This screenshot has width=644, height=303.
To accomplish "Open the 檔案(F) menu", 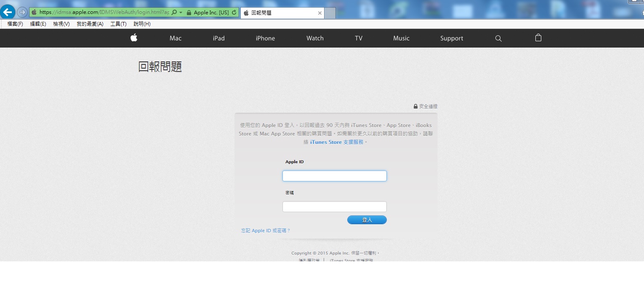I will 15,24.
